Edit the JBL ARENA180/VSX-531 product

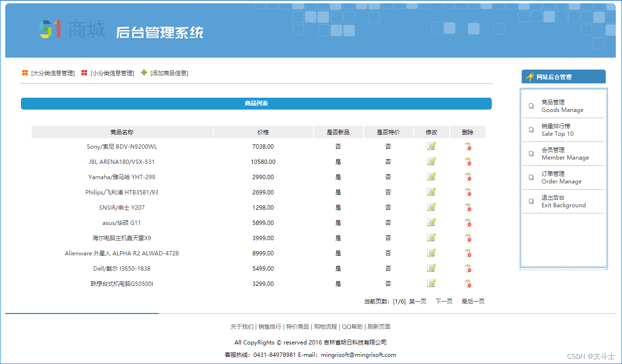tap(431, 162)
